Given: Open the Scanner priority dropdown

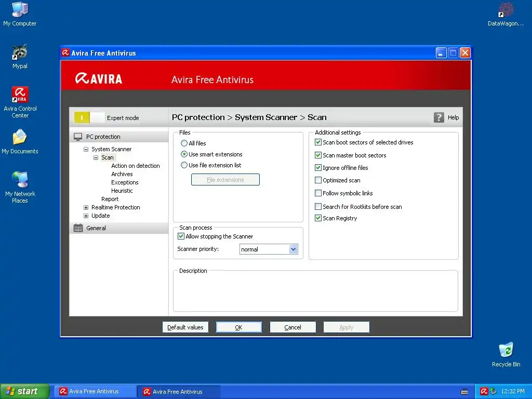Looking at the screenshot, I should 293,249.
